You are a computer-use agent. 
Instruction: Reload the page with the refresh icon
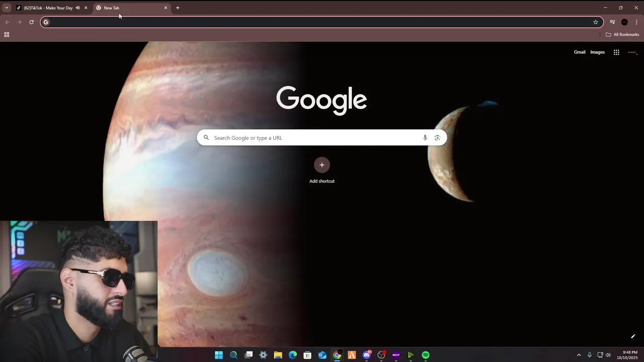click(x=31, y=22)
